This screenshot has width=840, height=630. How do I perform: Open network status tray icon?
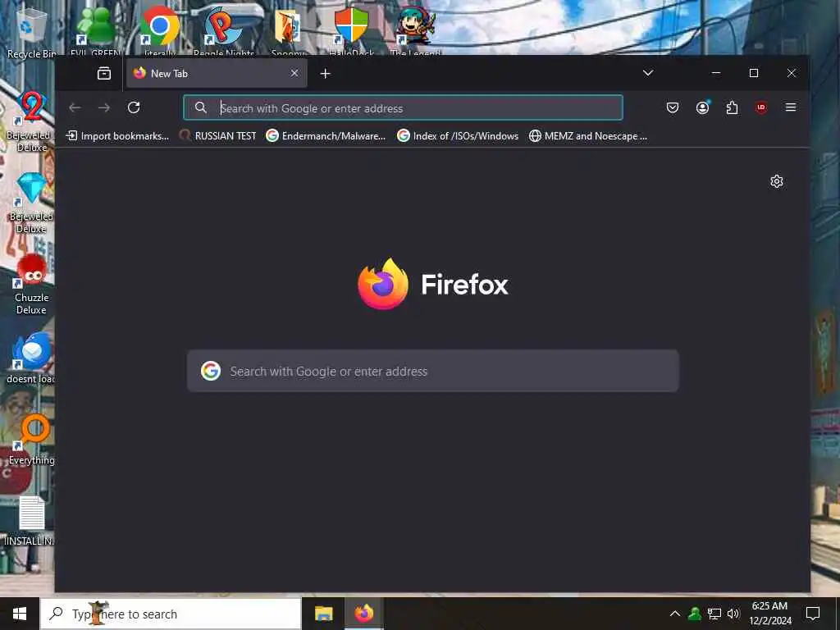click(714, 614)
